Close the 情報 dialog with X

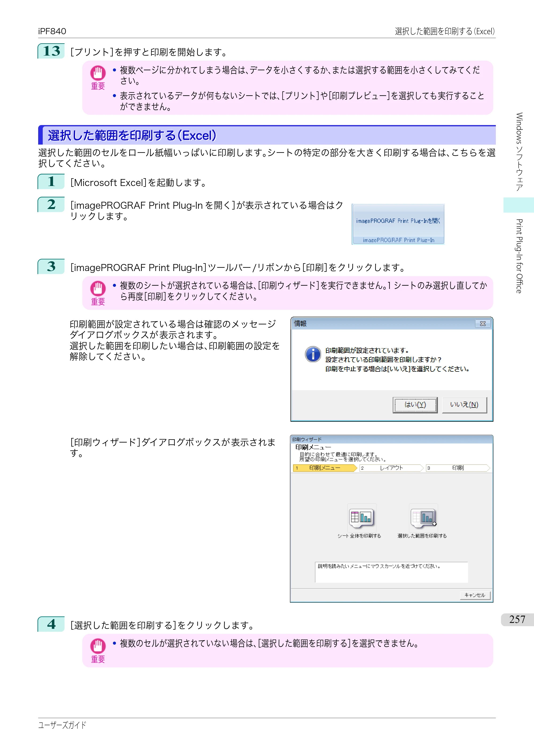click(483, 324)
